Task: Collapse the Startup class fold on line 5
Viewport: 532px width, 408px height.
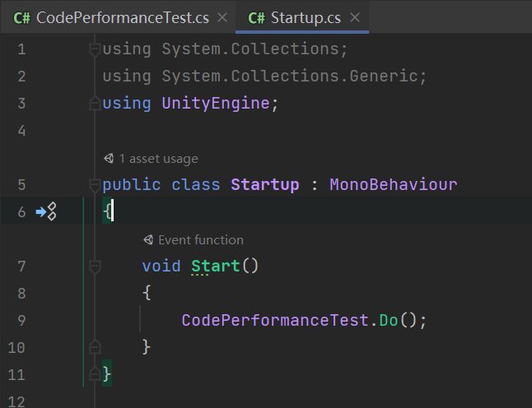Action: (95, 185)
